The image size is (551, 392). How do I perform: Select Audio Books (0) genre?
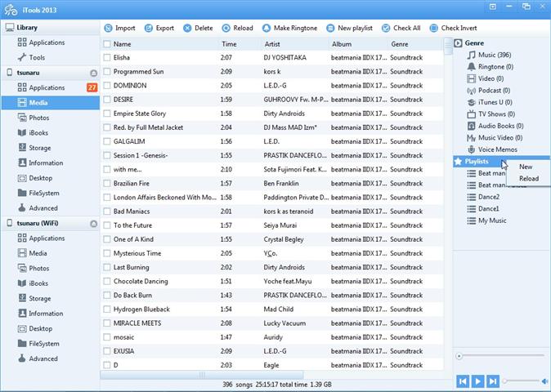(x=495, y=126)
